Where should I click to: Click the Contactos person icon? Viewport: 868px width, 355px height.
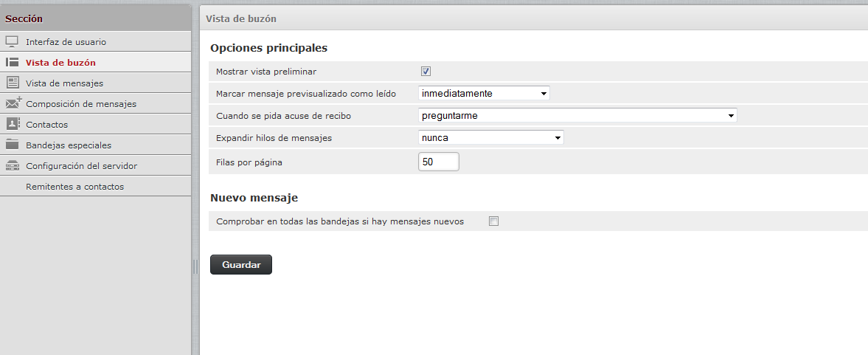tap(13, 124)
